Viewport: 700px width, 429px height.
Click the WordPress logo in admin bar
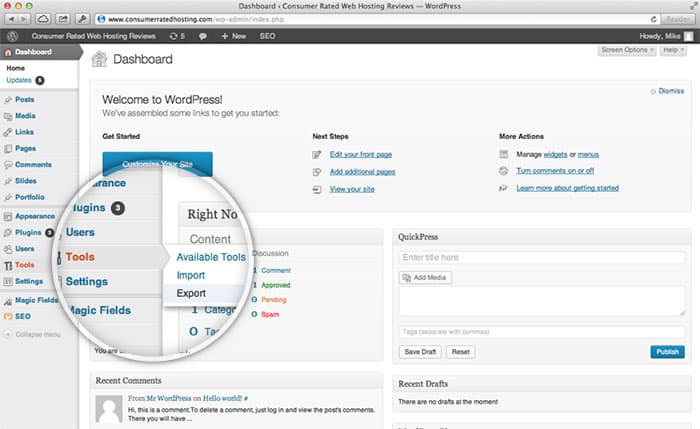coord(12,36)
